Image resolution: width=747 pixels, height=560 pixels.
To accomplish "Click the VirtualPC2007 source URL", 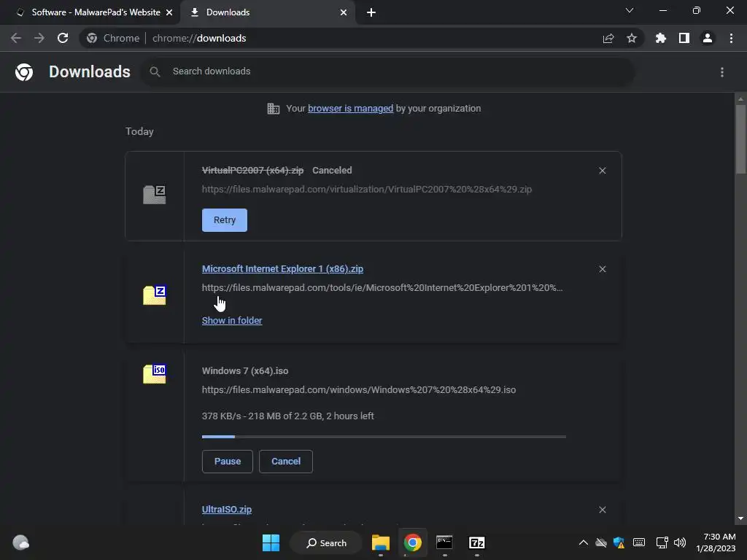I will pos(367,190).
